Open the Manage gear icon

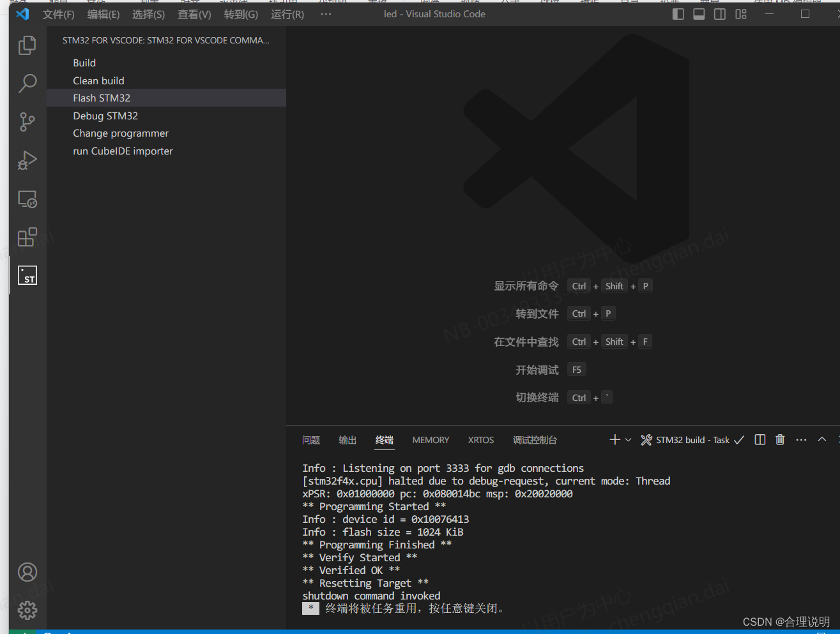pos(27,610)
